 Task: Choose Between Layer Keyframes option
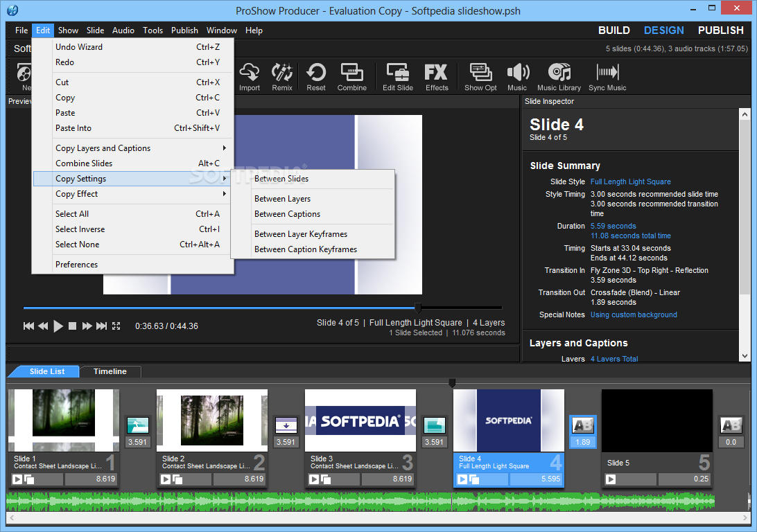301,234
